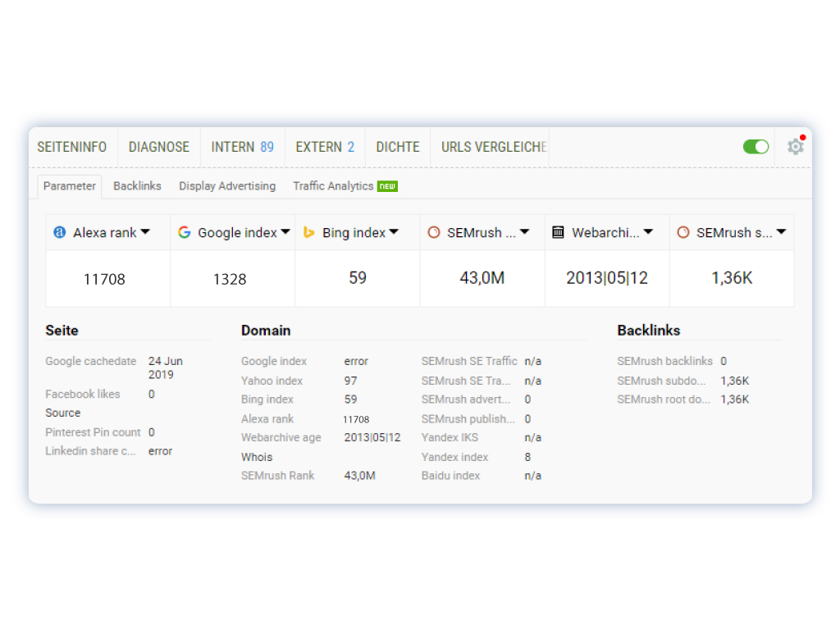Screen dimensions: 840x630
Task: Open settings via the gear icon
Action: click(796, 146)
